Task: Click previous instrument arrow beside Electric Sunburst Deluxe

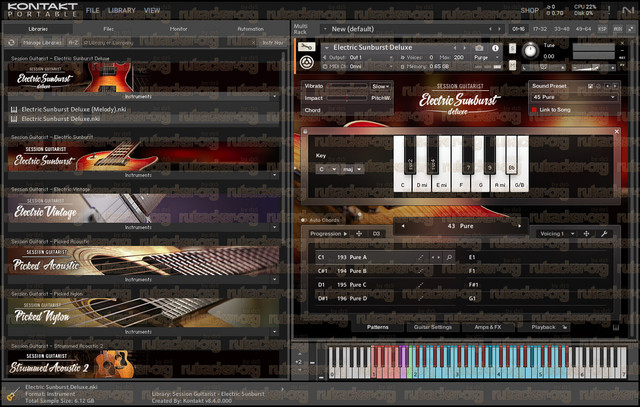Action: [x=455, y=48]
